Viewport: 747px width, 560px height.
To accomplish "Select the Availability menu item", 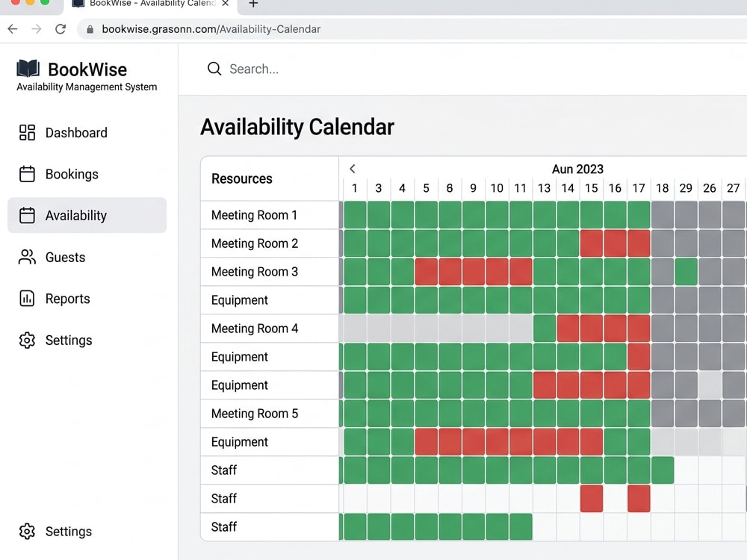I will (x=87, y=215).
